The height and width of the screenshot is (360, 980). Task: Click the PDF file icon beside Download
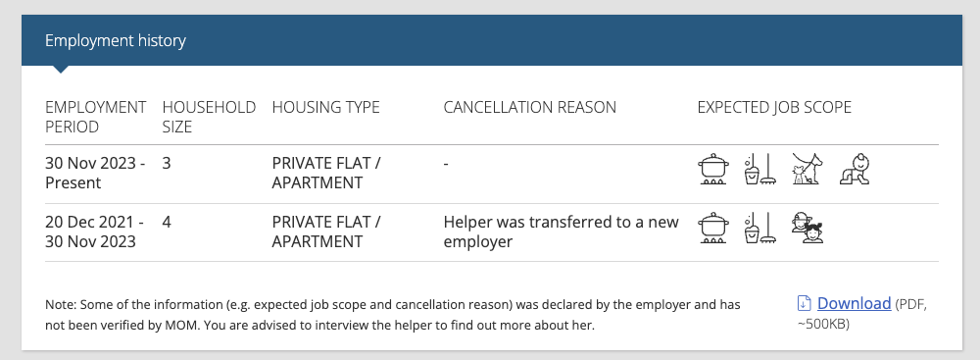pos(804,304)
